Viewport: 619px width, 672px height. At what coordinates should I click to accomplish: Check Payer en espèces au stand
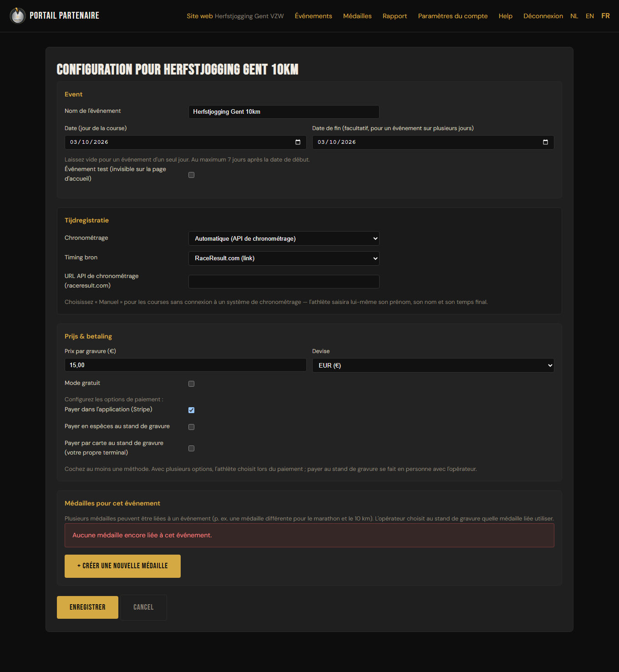[192, 427]
